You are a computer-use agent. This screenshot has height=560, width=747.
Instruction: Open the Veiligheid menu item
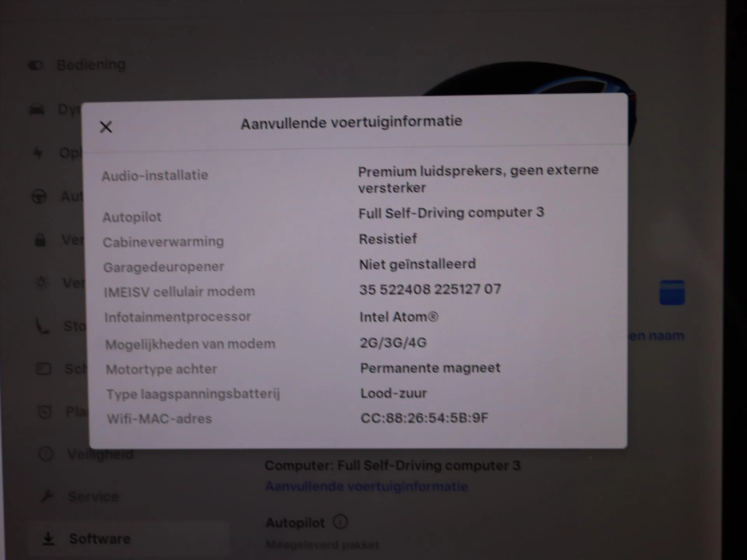click(100, 454)
